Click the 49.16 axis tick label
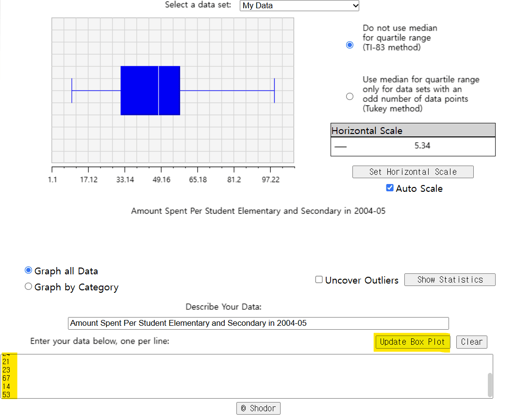Image resolution: width=516 pixels, height=420 pixels. click(x=161, y=180)
